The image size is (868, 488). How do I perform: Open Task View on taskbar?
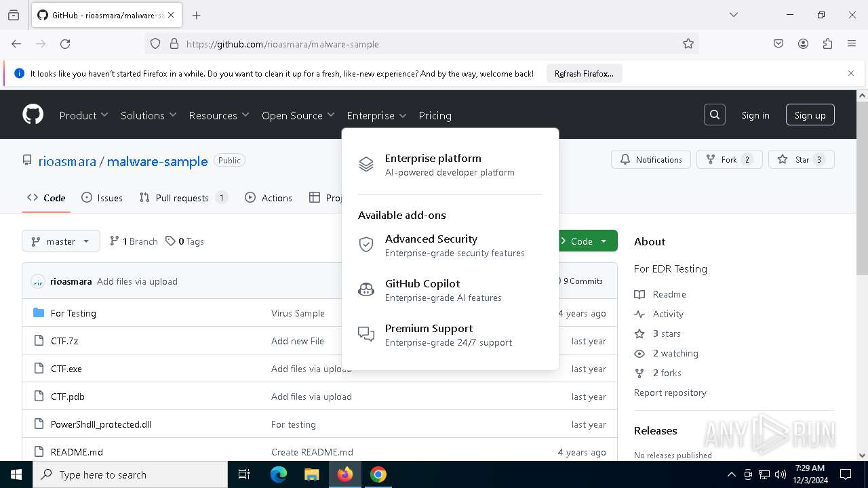tap(244, 474)
